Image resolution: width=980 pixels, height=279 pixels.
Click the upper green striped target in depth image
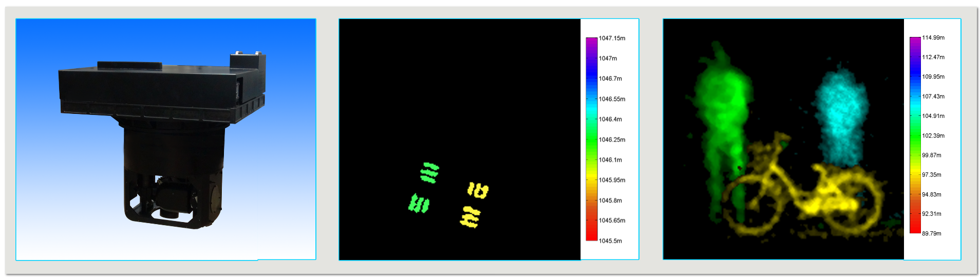(x=429, y=172)
